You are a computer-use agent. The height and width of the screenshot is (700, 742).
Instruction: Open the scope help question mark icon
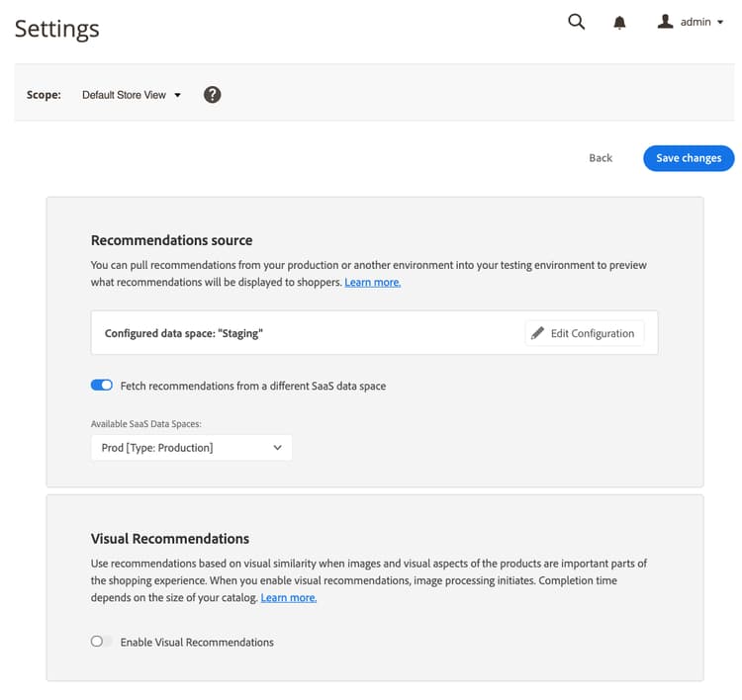[212, 95]
